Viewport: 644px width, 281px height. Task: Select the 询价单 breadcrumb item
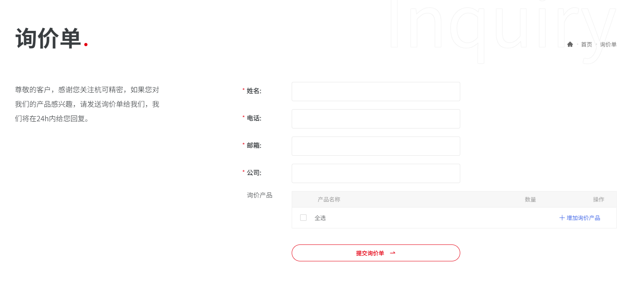608,45
